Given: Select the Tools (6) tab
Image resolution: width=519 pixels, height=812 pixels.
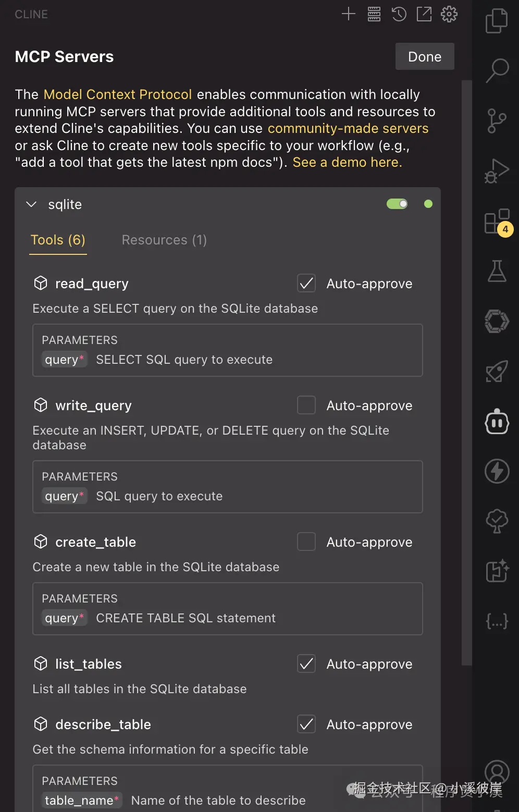Looking at the screenshot, I should coord(58,240).
